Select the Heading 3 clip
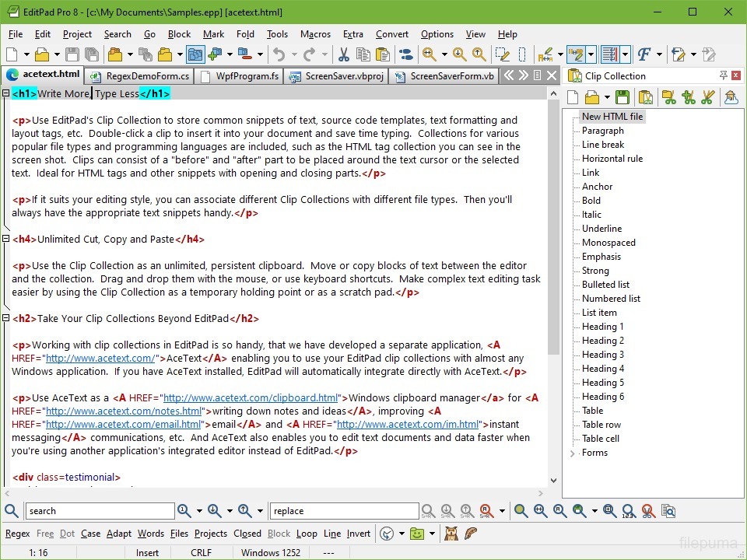 point(602,355)
